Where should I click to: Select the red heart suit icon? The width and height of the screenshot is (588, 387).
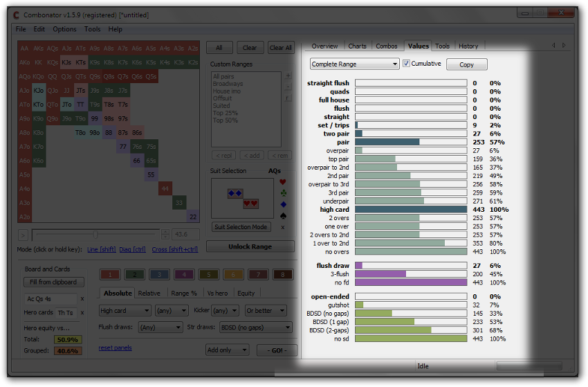coord(282,182)
